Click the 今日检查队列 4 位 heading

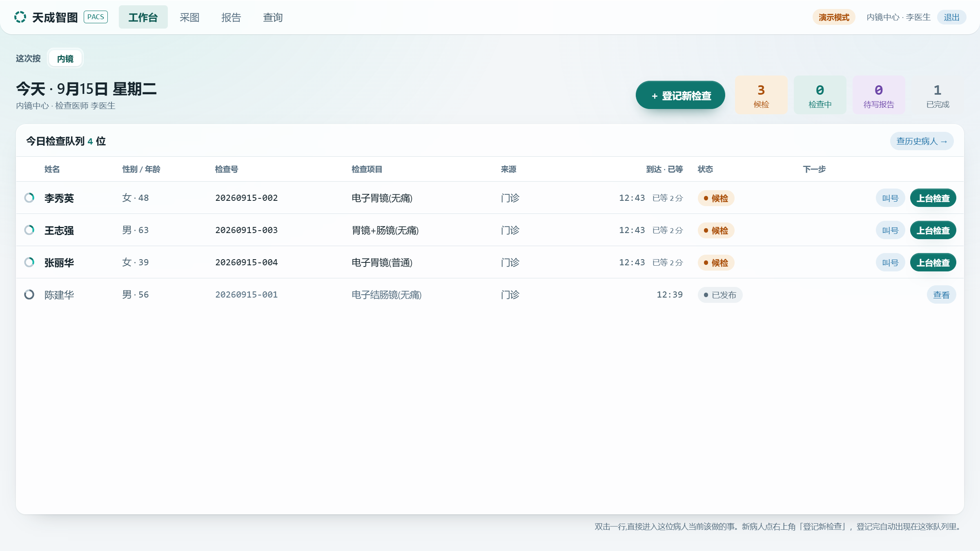pos(66,141)
